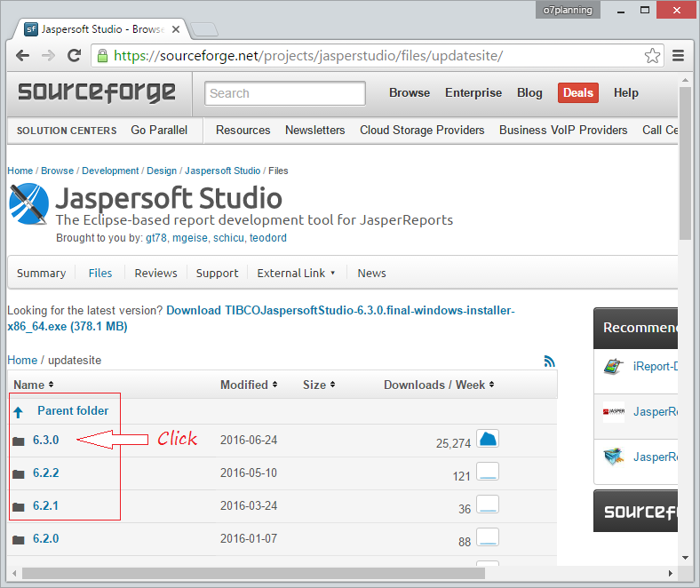Go back with the browser back arrow
The image size is (700, 588).
coord(22,56)
